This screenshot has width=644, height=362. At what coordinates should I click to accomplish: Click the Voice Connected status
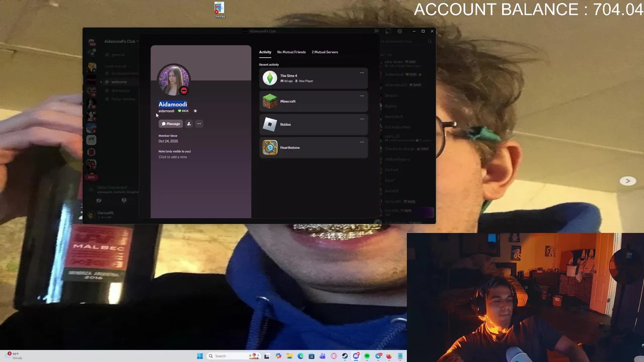point(112,187)
